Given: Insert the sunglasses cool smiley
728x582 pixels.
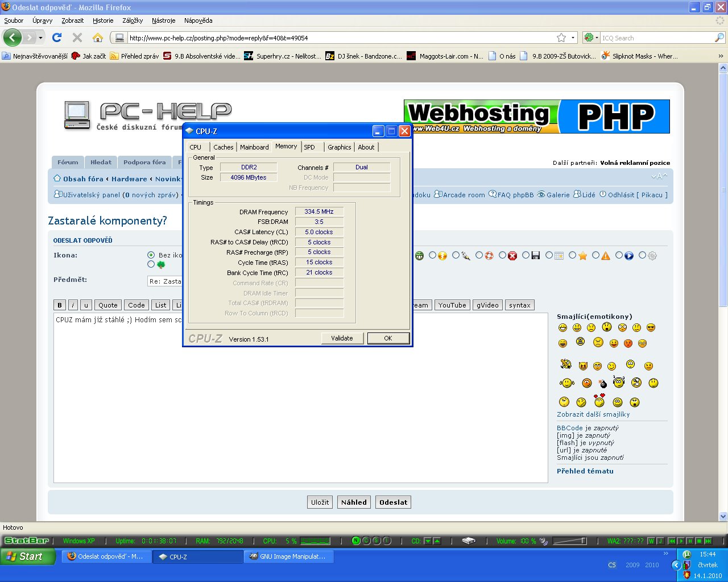Looking at the screenshot, I should (x=651, y=327).
